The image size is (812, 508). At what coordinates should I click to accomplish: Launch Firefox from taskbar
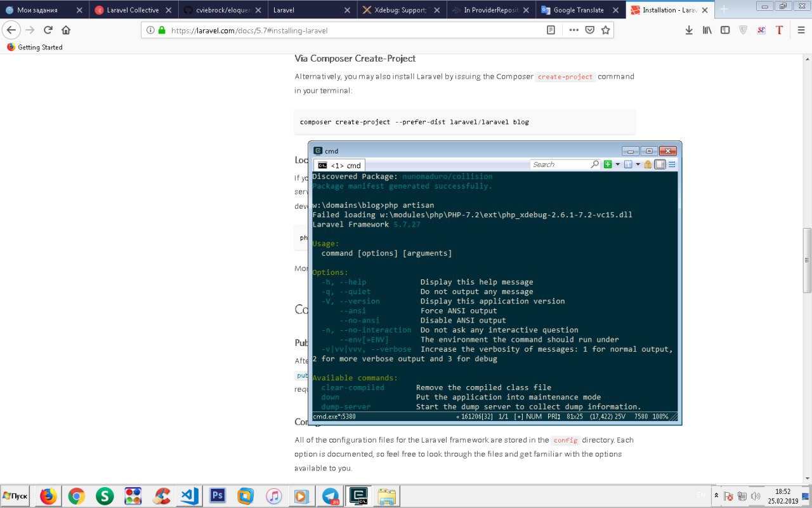[48, 496]
